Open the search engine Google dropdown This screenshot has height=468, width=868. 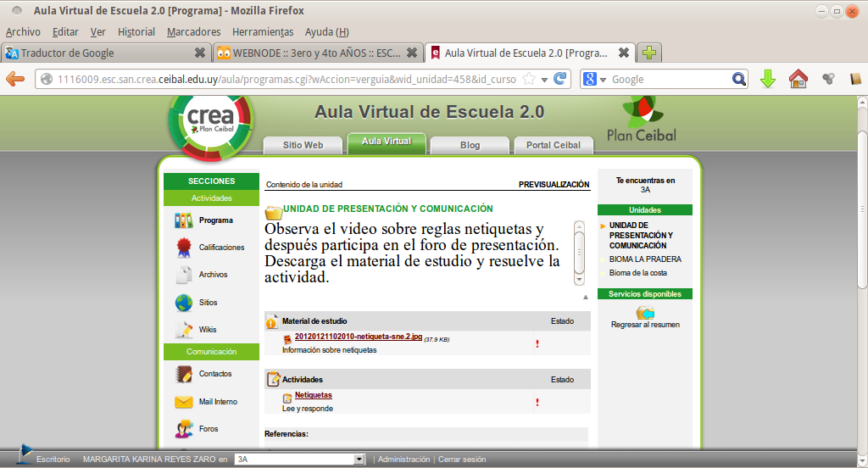point(595,80)
